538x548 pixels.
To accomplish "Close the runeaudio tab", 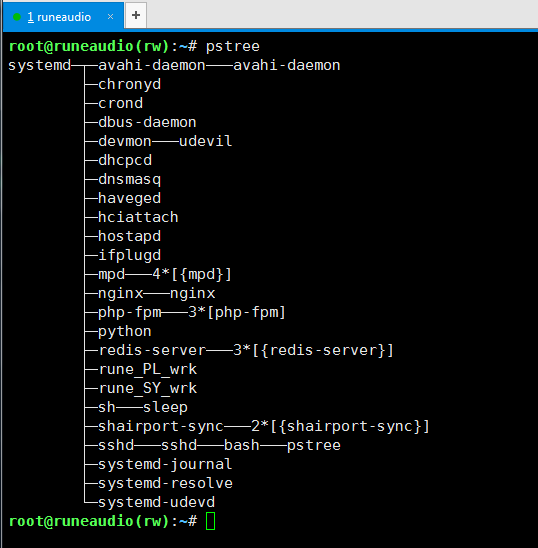I will click(110, 16).
